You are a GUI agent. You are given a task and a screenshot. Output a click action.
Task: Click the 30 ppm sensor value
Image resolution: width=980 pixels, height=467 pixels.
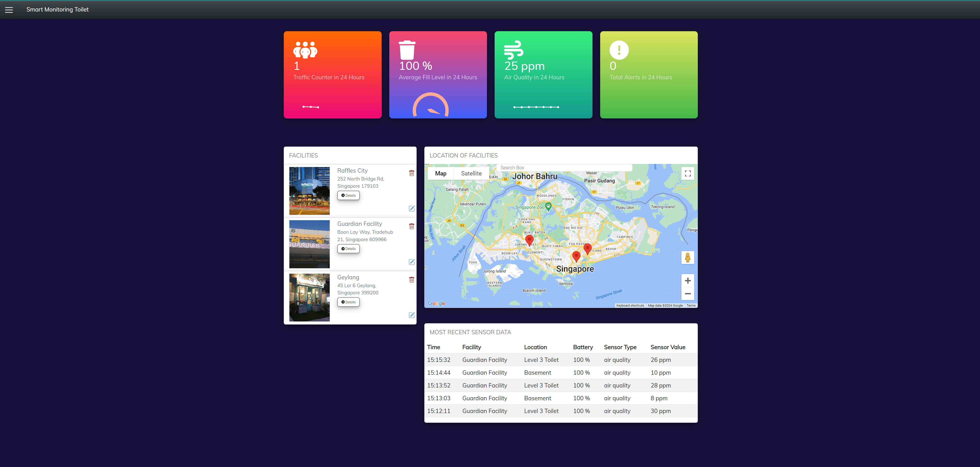coord(660,411)
